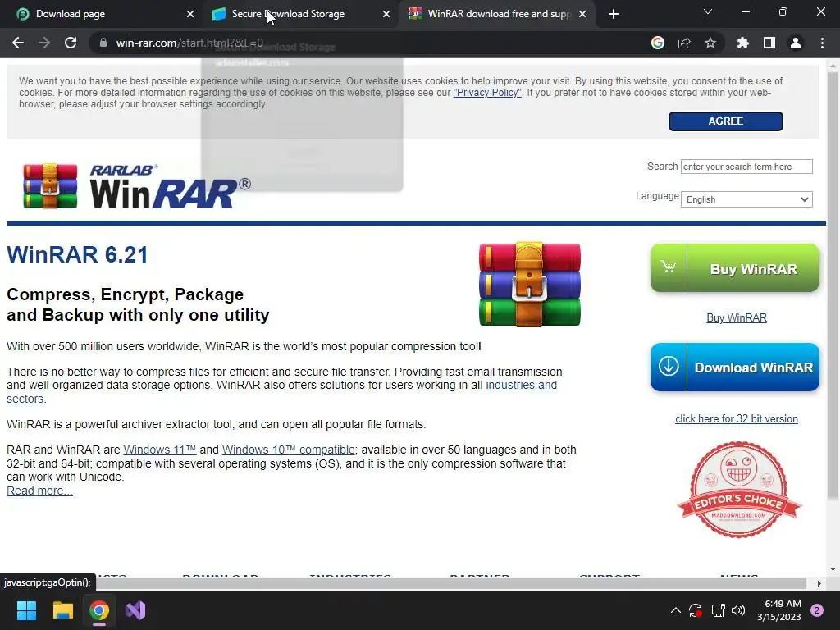Image resolution: width=840 pixels, height=630 pixels.
Task: Open the Google account icon in address bar
Action: (658, 43)
